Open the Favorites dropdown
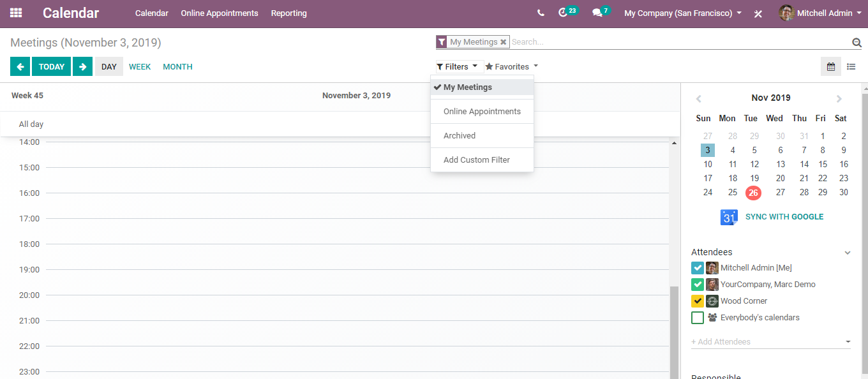This screenshot has height=379, width=868. tap(512, 66)
